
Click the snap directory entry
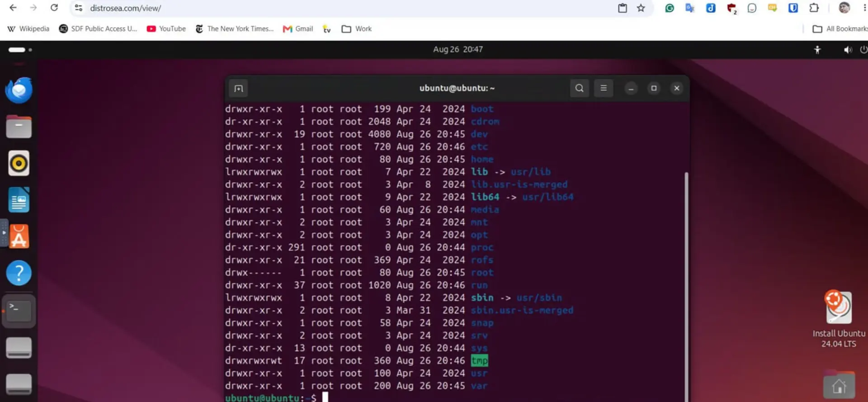pos(482,323)
